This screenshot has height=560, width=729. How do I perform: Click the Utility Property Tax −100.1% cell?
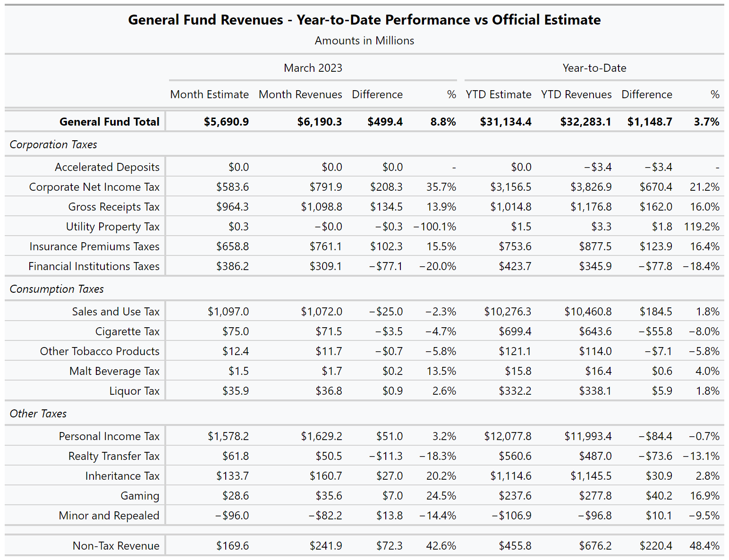[x=434, y=227]
